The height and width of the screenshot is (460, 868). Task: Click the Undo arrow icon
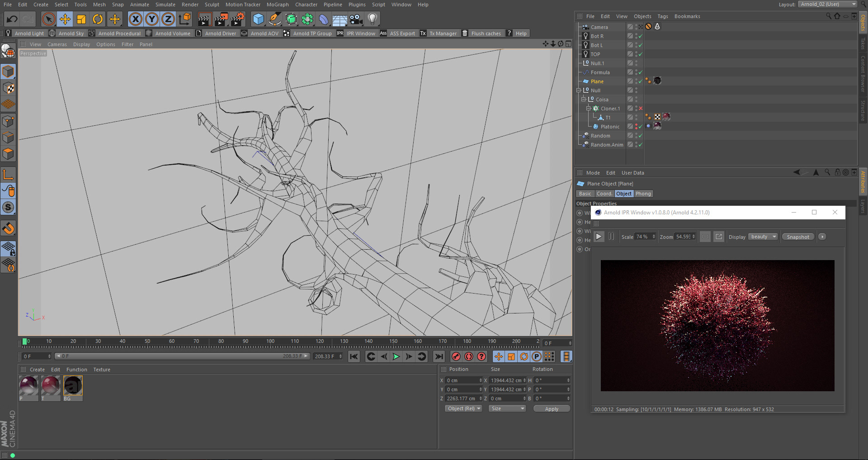pyautogui.click(x=12, y=19)
